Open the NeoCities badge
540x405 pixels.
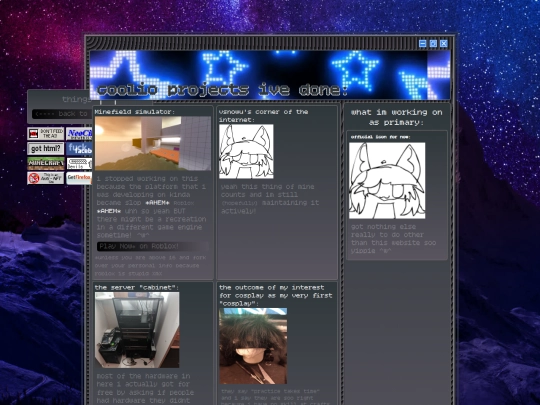[x=79, y=134]
